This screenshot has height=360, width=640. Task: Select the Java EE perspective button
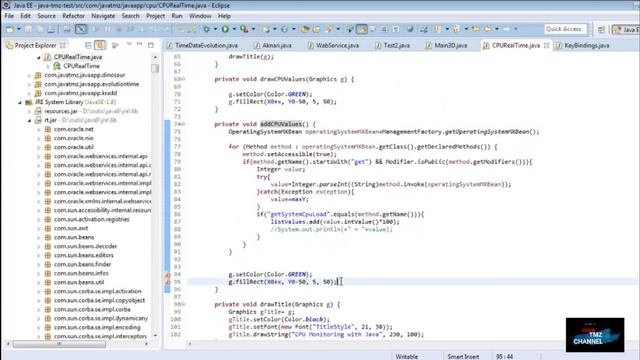coord(626,29)
